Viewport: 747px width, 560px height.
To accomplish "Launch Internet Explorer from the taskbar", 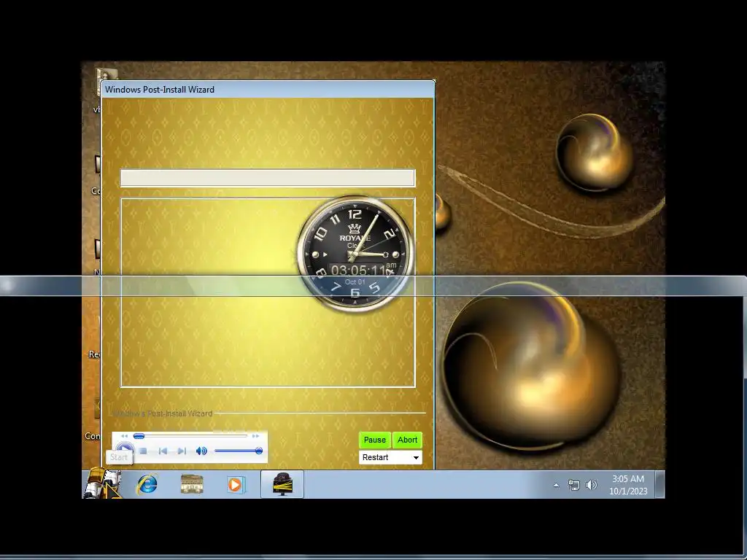I will point(147,485).
